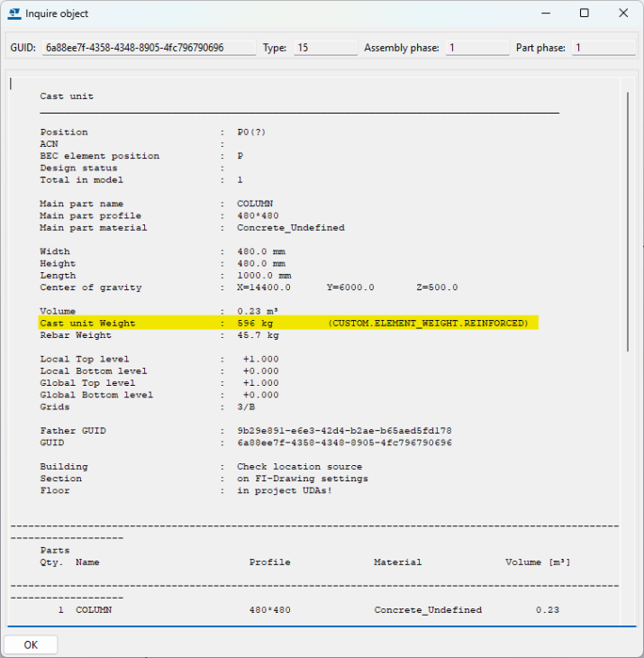Click the Main part name COLUMN value
Screen dimensions: 644x658
pyautogui.click(x=255, y=204)
